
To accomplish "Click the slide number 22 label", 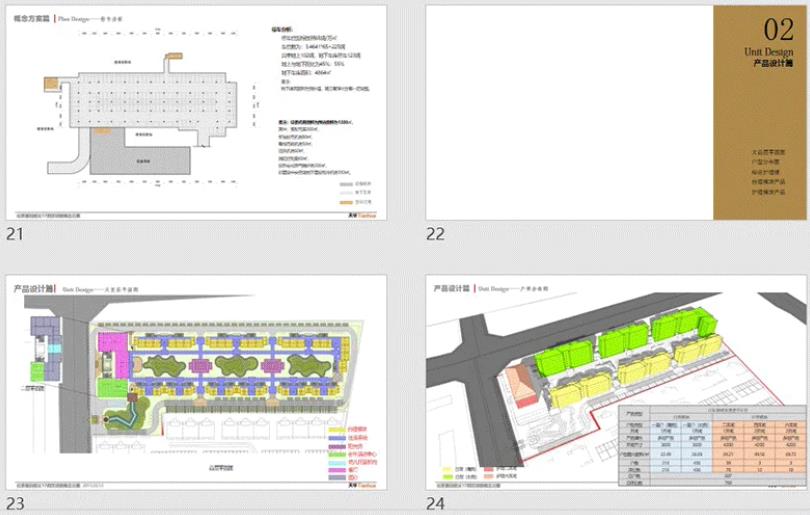I will point(435,235).
